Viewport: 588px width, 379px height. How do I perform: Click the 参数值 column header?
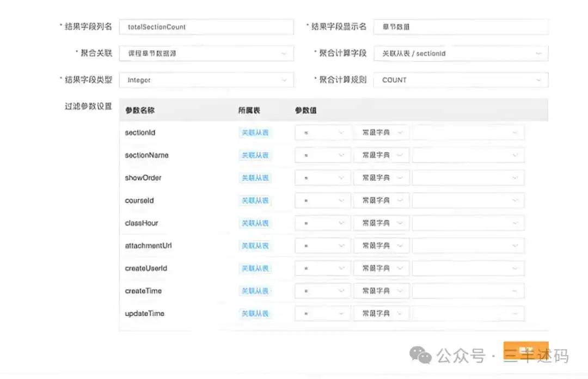[305, 111]
